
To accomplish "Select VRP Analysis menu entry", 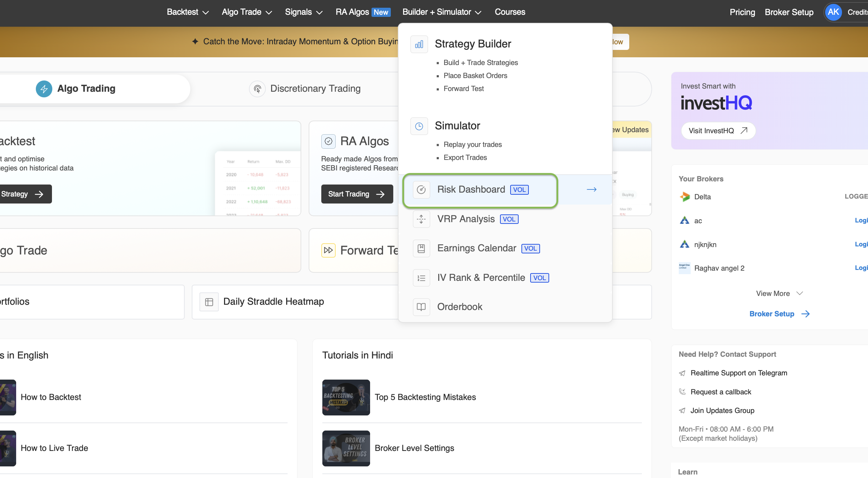I will [505, 219].
